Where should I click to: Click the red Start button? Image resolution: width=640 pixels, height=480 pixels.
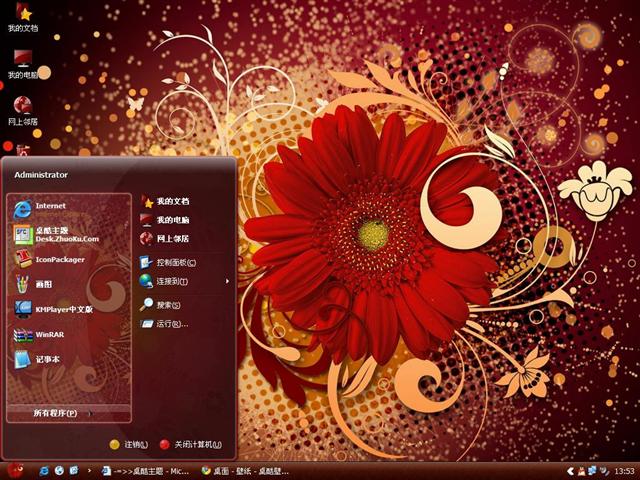[x=15, y=471]
